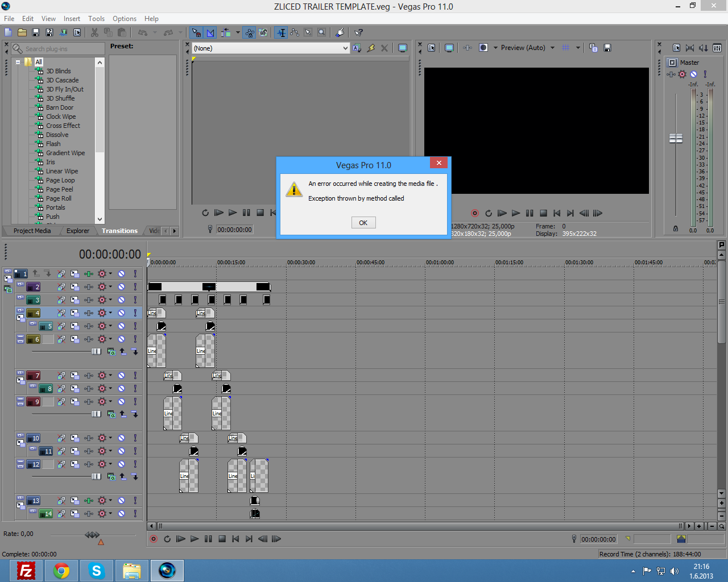This screenshot has width=728, height=582.
Task: Open Skype from the taskbar
Action: coord(97,571)
